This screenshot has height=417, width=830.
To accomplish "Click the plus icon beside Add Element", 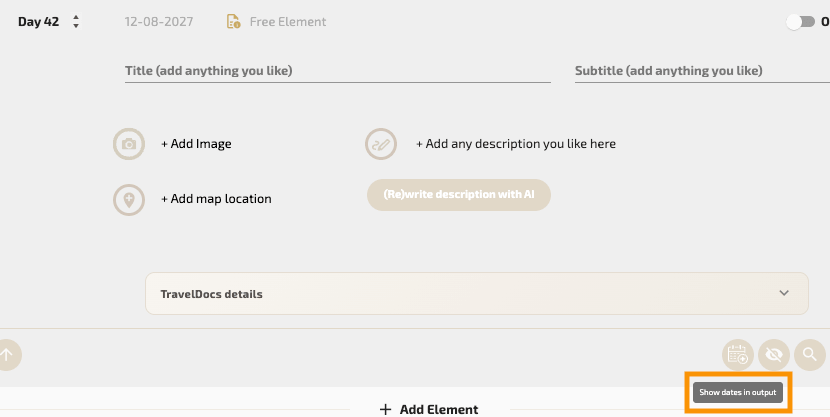I will pyautogui.click(x=386, y=409).
